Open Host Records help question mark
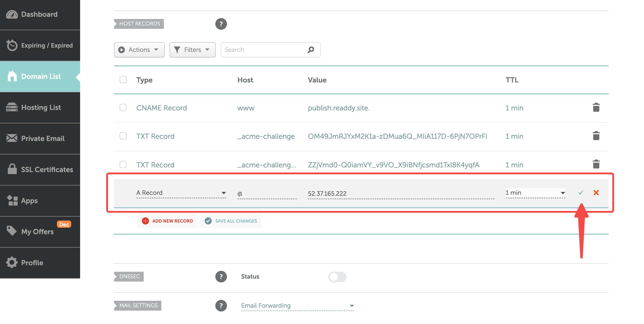The width and height of the screenshot is (644, 324). tap(221, 24)
